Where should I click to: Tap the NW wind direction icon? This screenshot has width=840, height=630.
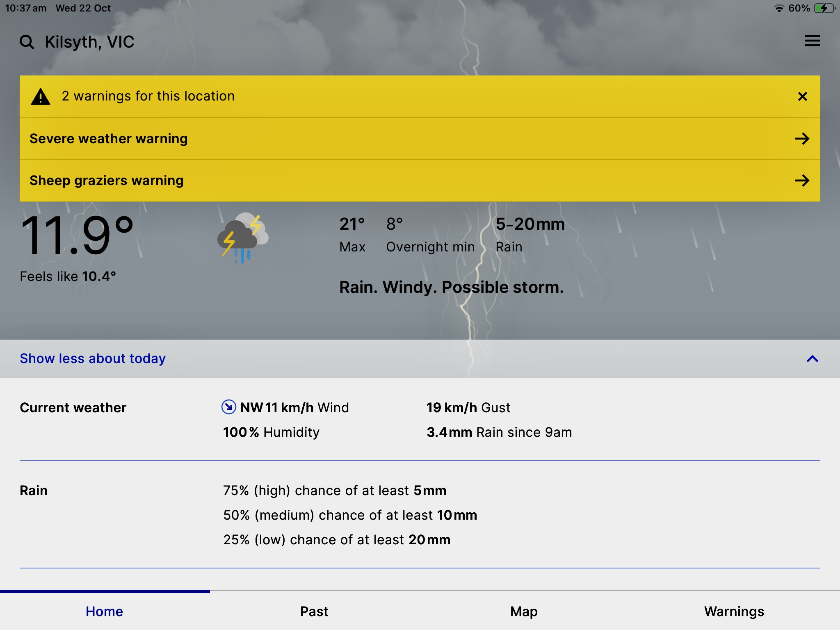(228, 407)
